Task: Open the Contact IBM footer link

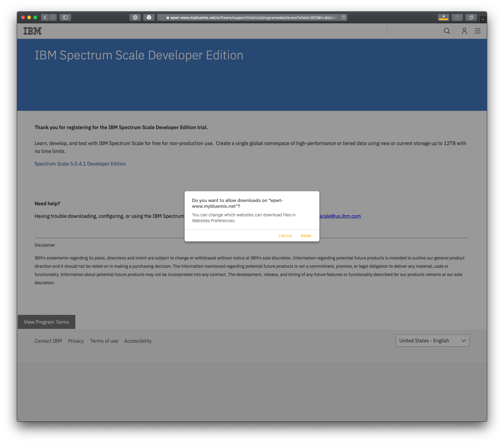Action: [48, 341]
